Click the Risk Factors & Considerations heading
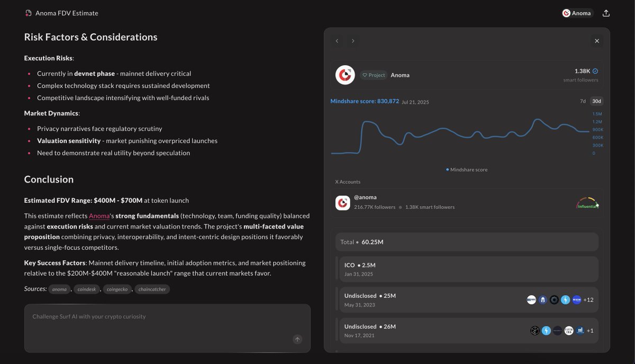This screenshot has width=635, height=364. 90,37
